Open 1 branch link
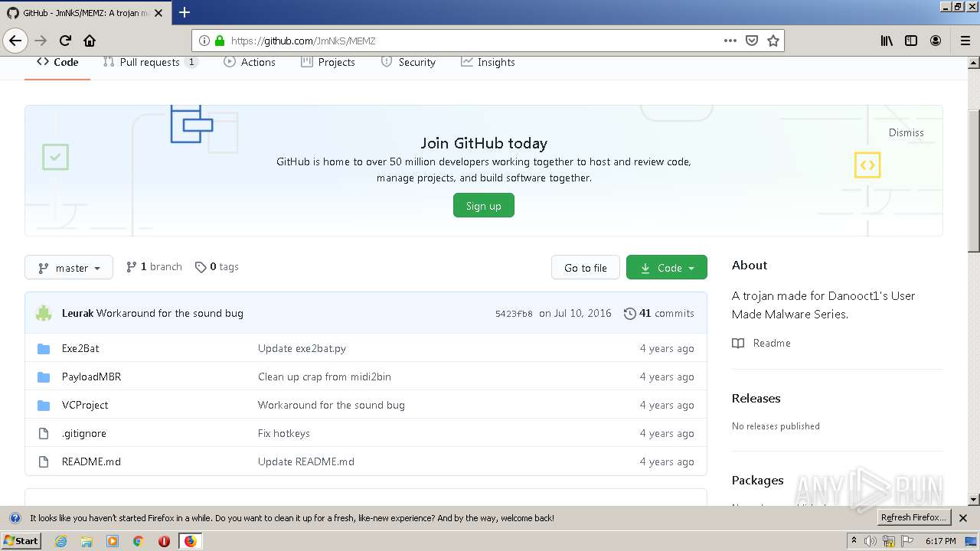The width and height of the screenshot is (980, 551). click(x=154, y=266)
